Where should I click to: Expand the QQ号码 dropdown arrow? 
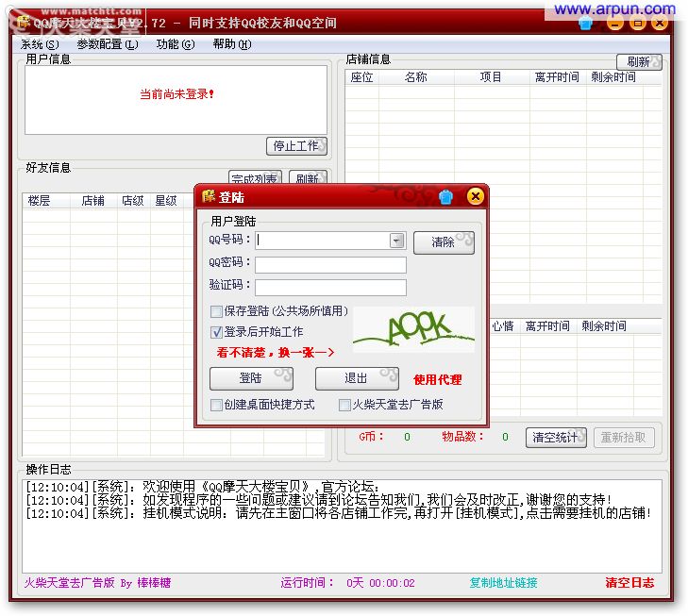click(396, 241)
